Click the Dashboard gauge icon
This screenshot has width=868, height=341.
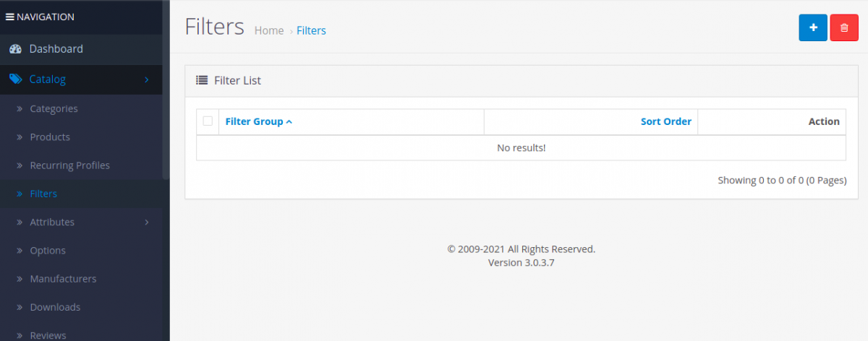click(x=15, y=49)
